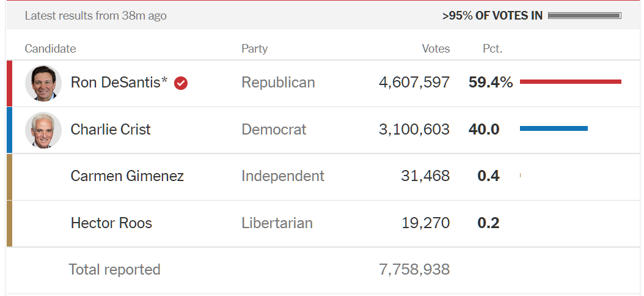
Task: Click the red 59.4% result bar
Action: point(571,81)
